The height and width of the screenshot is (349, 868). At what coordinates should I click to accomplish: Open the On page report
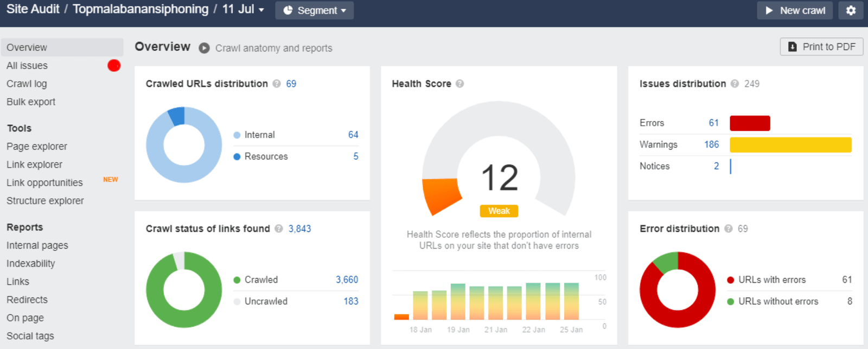tap(25, 318)
